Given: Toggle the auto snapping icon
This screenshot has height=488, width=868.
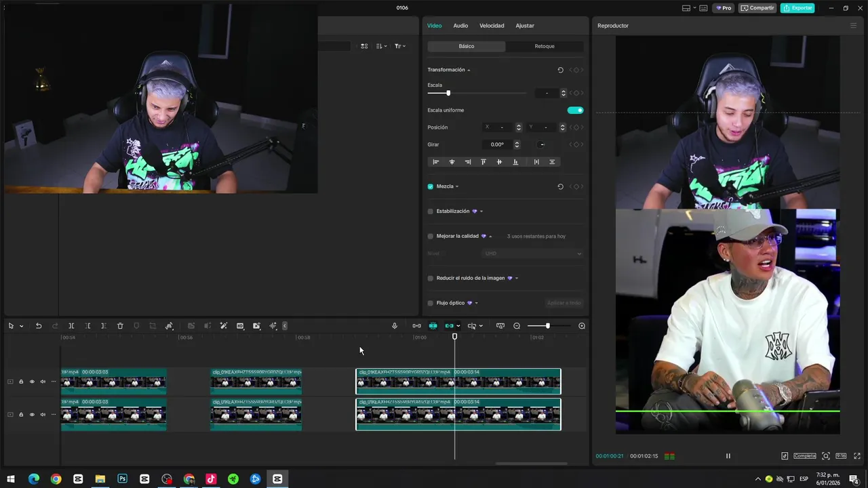Looking at the screenshot, I should tap(433, 326).
